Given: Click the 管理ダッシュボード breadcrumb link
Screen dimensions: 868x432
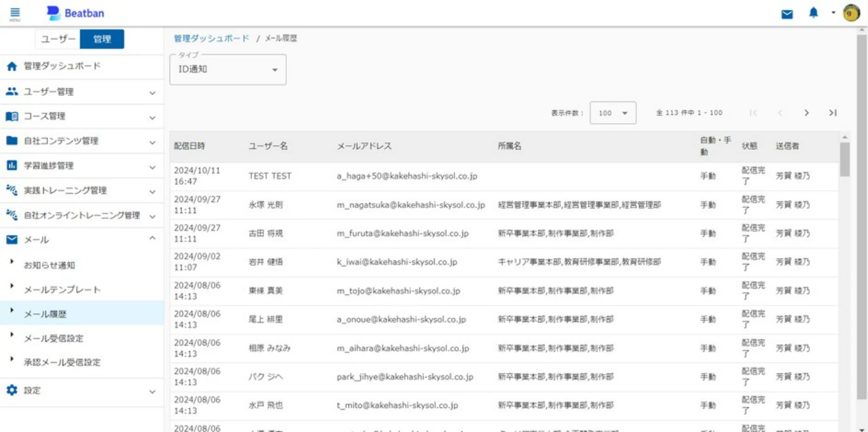Looking at the screenshot, I should click(211, 38).
